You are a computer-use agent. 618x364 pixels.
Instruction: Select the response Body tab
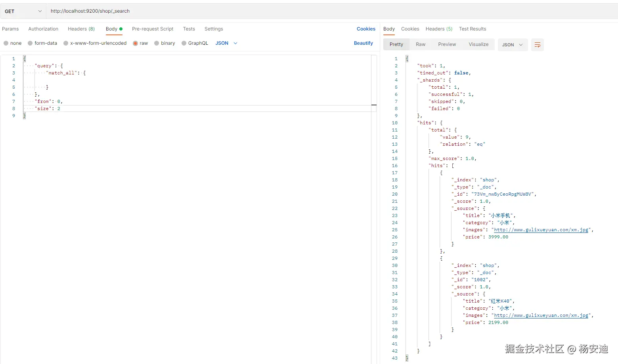tap(389, 29)
